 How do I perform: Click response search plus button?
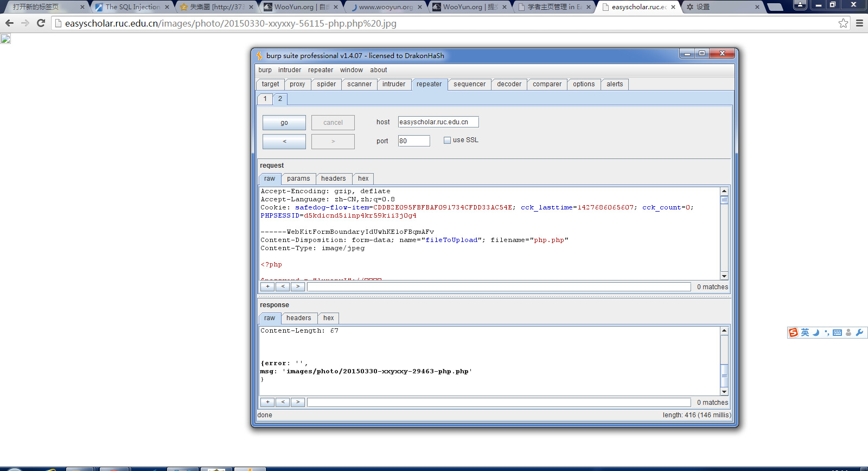pyautogui.click(x=267, y=402)
